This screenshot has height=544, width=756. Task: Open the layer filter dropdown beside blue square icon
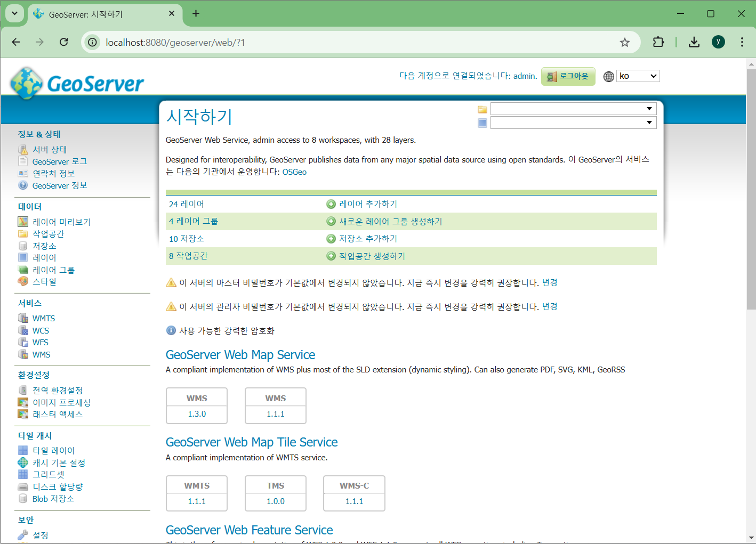(573, 123)
